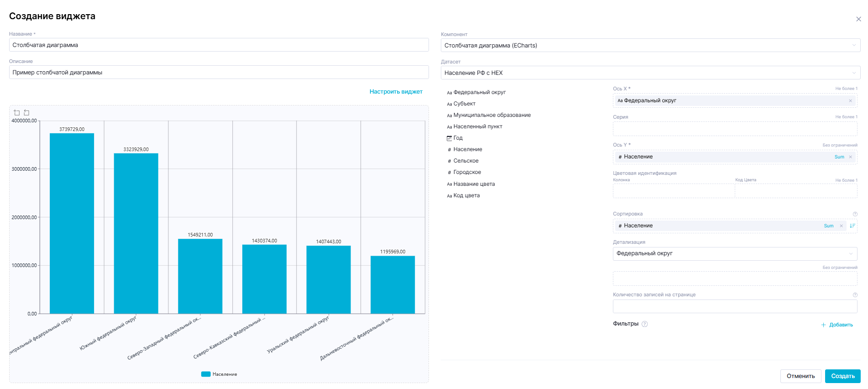The height and width of the screenshot is (389, 868).
Task: Click Добавить to add a filter
Action: click(837, 325)
